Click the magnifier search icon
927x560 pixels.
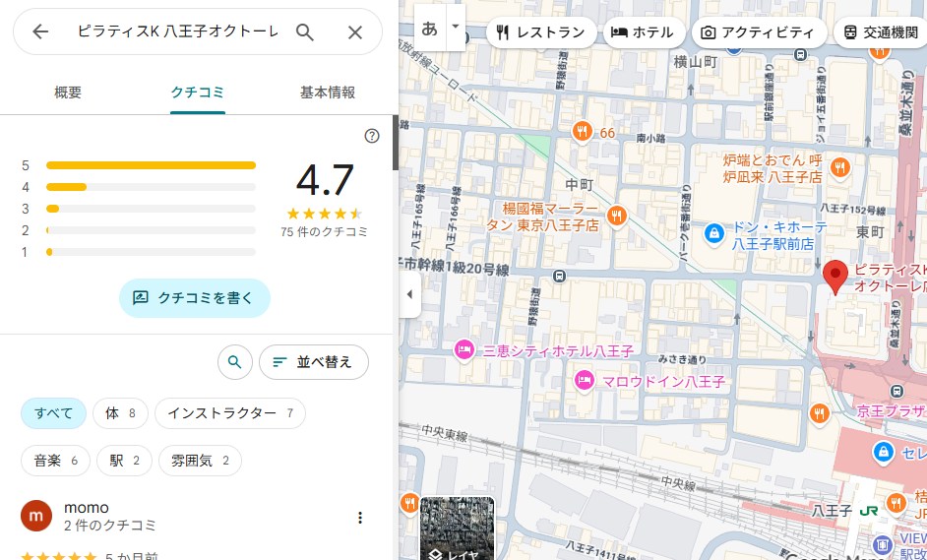305,32
